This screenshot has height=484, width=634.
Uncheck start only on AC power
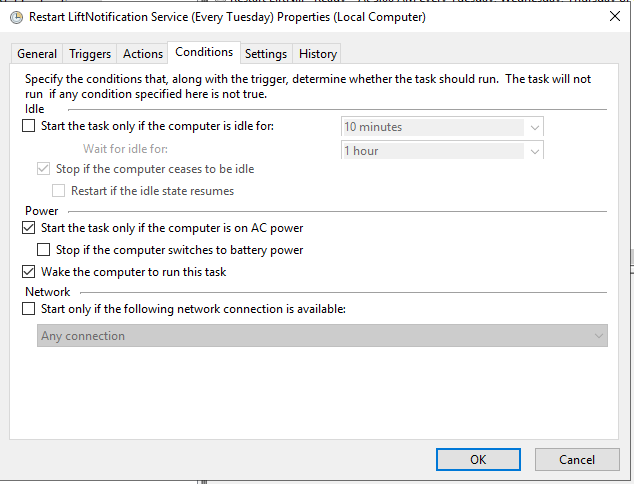coord(28,228)
